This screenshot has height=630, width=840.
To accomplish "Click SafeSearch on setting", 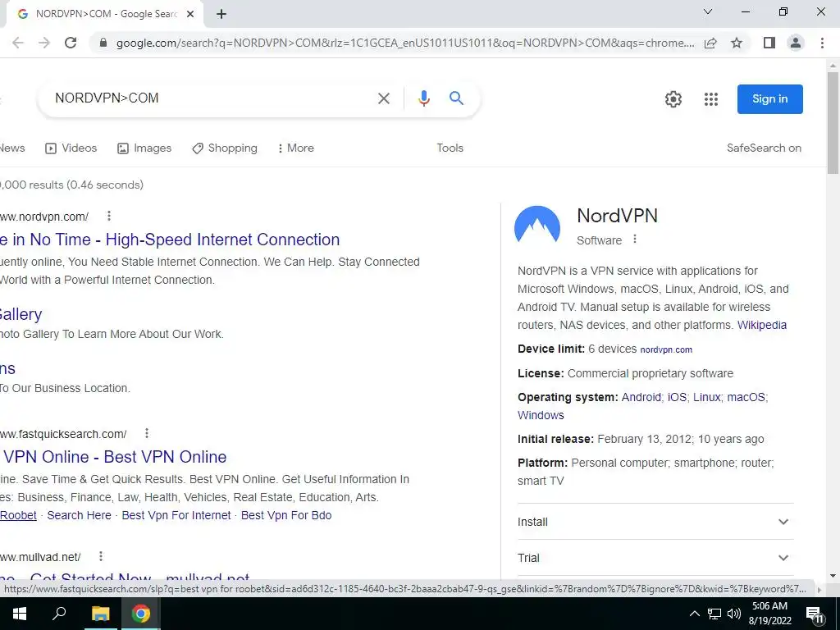I will pos(764,148).
